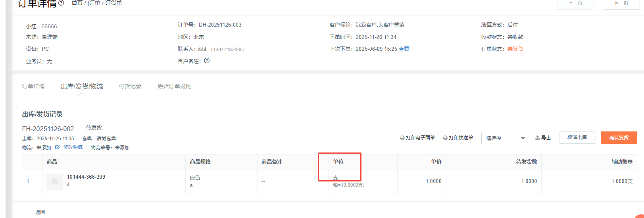Click customer name 小红 - 66666
Image resolution: width=644 pixels, height=218 pixels.
point(42,26)
